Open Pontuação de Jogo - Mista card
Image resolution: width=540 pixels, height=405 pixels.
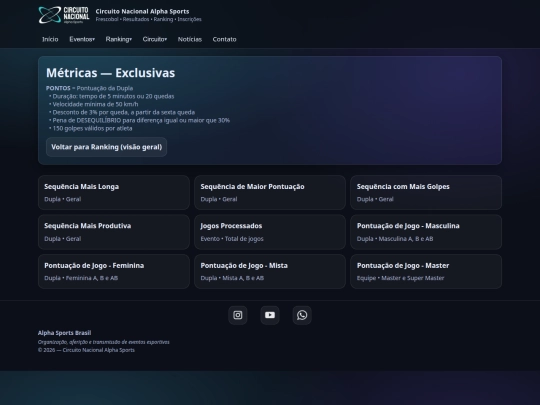coord(270,271)
